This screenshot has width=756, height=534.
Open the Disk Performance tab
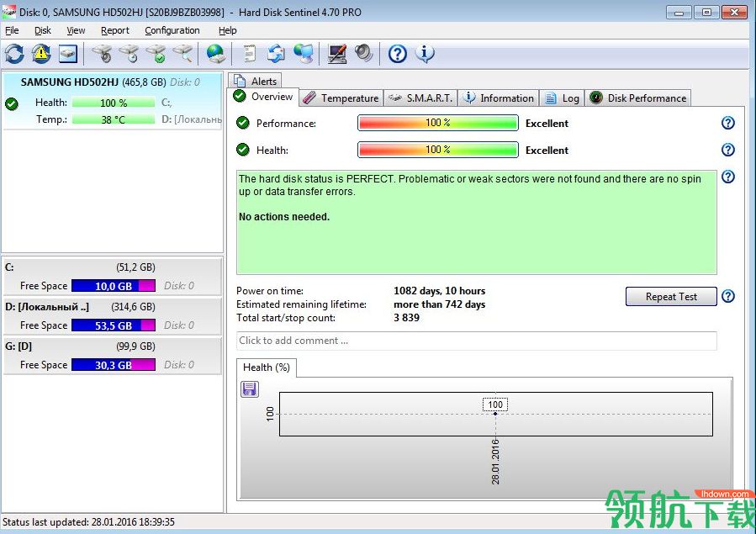[x=638, y=98]
